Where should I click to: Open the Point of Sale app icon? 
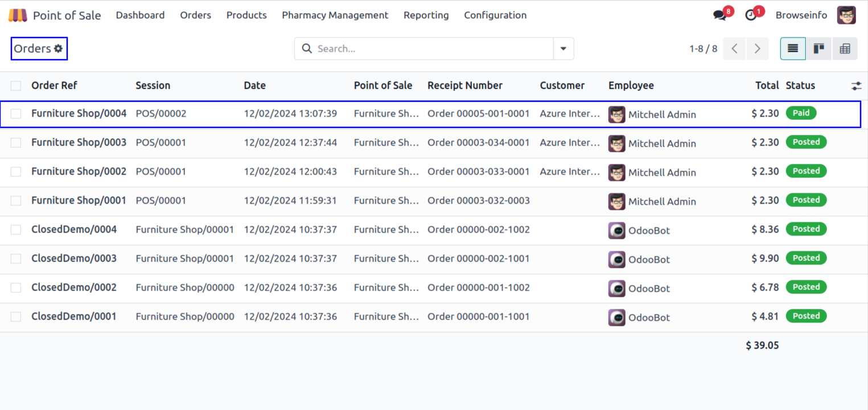pyautogui.click(x=18, y=15)
